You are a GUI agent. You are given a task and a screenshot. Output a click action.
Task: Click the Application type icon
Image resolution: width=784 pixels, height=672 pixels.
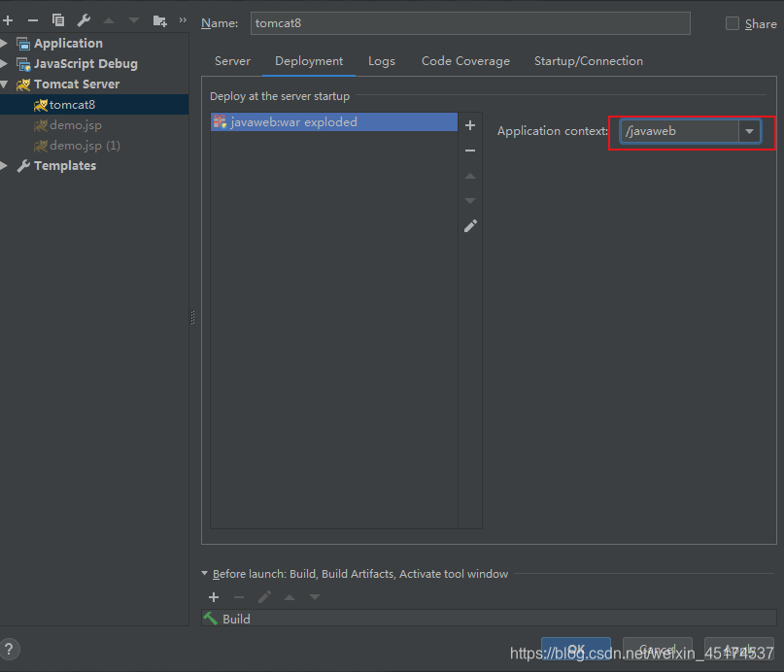pyautogui.click(x=23, y=44)
